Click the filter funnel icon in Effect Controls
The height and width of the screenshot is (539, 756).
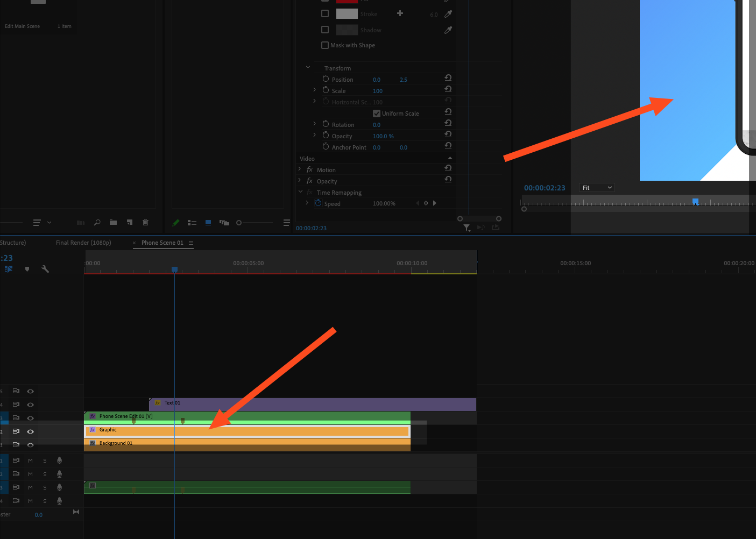(467, 228)
